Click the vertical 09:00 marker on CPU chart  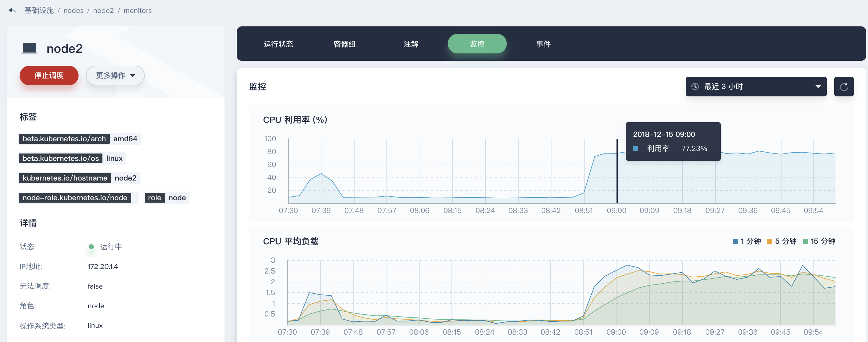tap(617, 171)
